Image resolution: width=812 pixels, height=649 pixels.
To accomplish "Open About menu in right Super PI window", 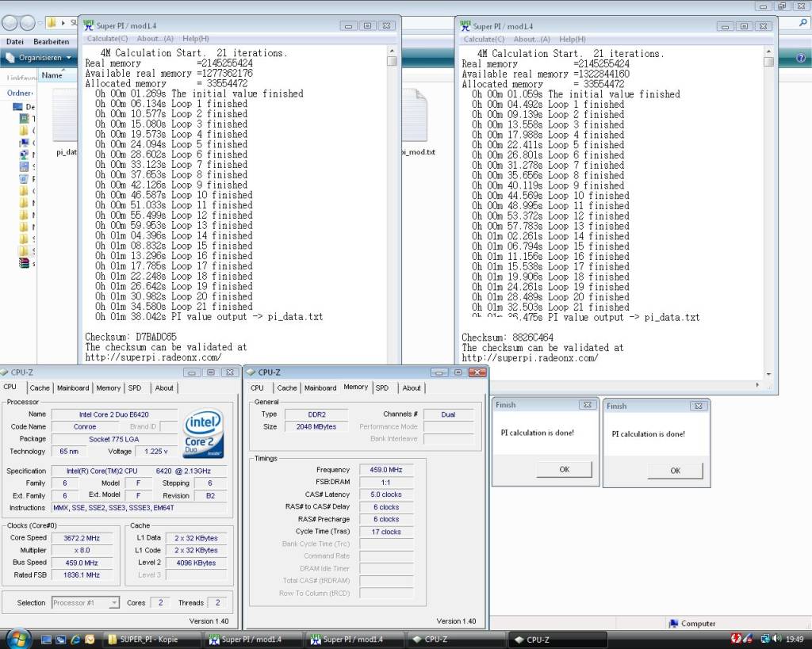I will coord(531,40).
